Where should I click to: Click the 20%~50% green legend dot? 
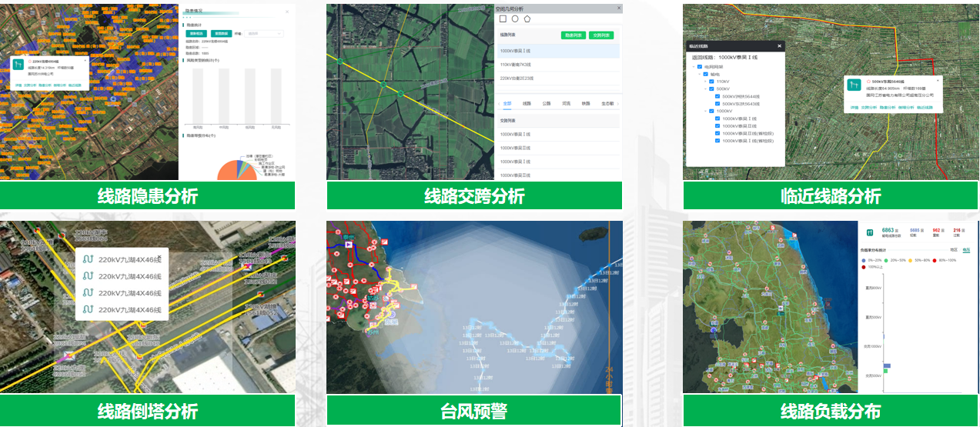(886, 260)
